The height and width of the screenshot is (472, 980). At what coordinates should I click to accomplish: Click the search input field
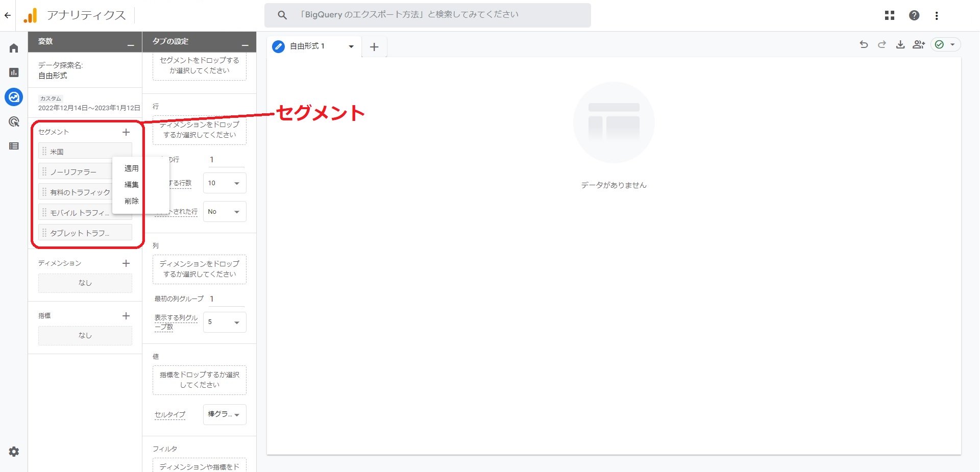427,15
